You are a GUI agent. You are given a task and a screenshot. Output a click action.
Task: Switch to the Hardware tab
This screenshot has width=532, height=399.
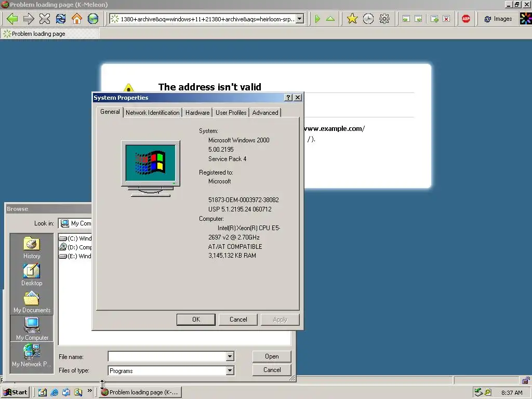(197, 113)
